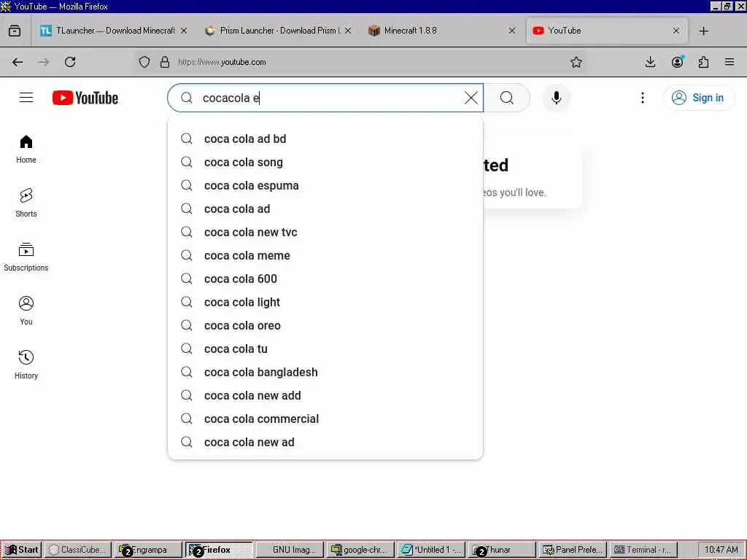The height and width of the screenshot is (560, 747).
Task: Start voice search with the microphone
Action: pyautogui.click(x=556, y=98)
